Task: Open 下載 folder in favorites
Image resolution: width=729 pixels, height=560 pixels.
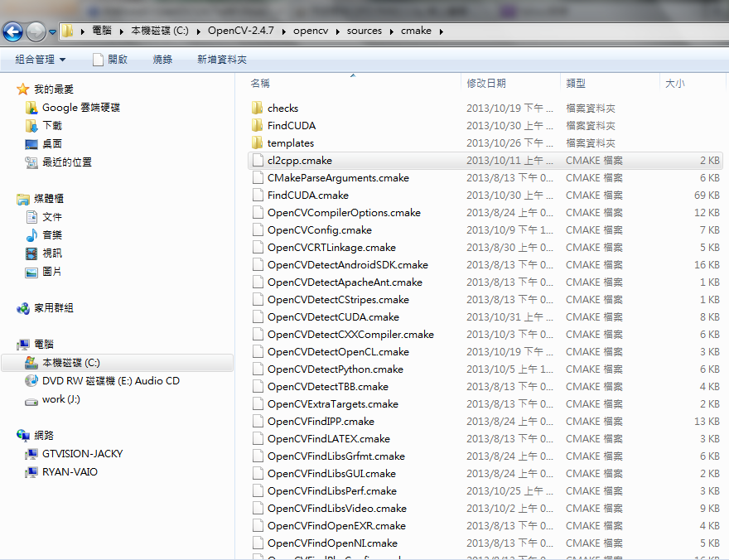Action: tap(43, 126)
